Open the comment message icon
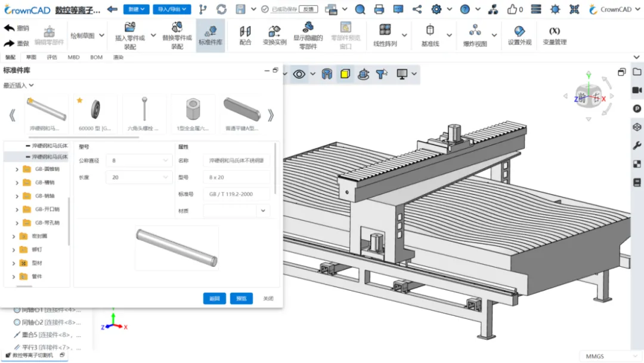644x363 pixels. click(x=398, y=9)
